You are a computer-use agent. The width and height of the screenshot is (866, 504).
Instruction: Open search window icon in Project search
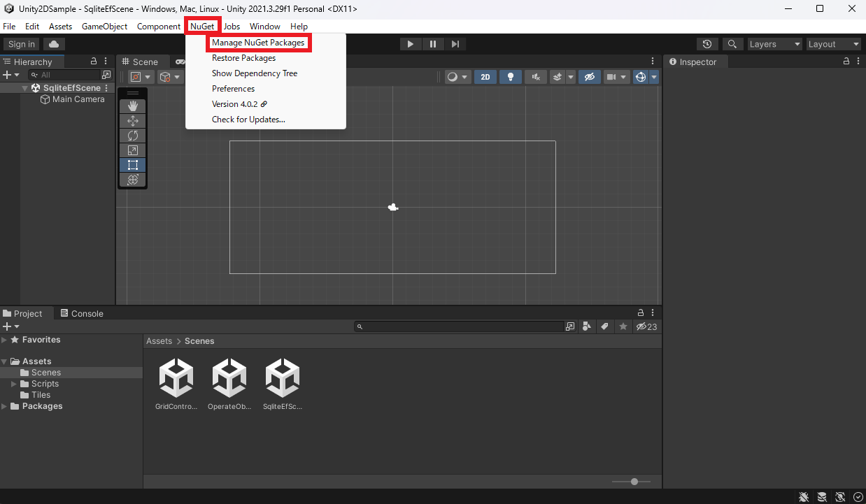[x=570, y=326]
